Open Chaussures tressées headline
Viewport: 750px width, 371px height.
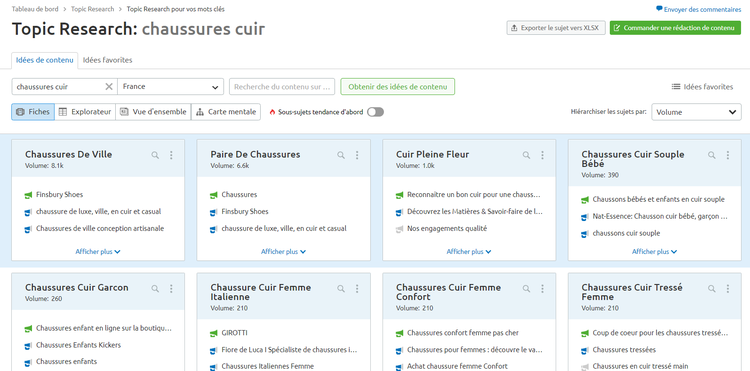(x=624, y=349)
